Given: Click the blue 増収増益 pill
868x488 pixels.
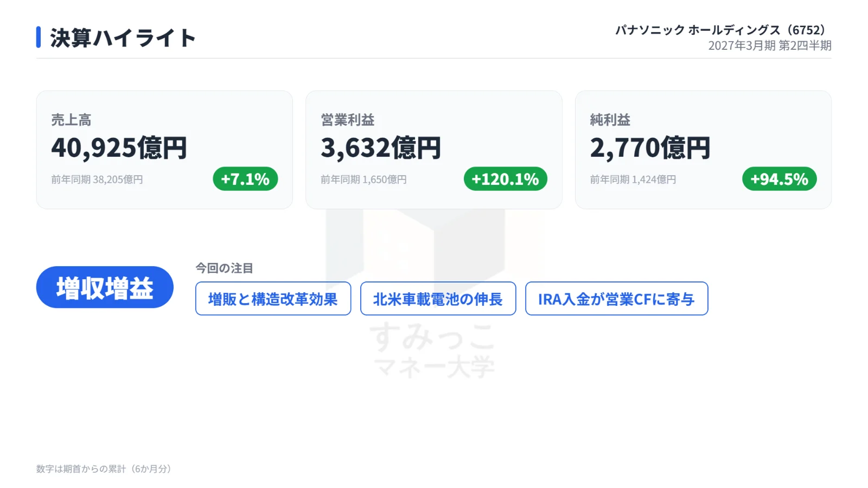Looking at the screenshot, I should (x=105, y=287).
